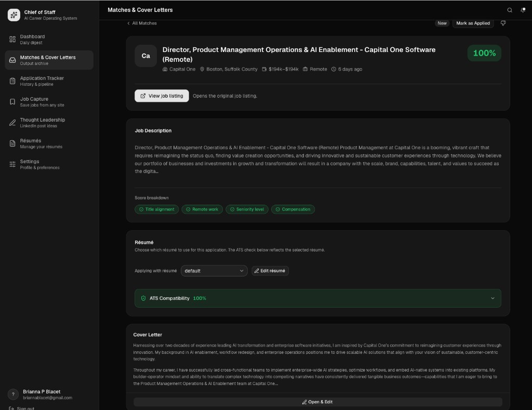
Task: Click the Résumés document icon
Action: (12, 143)
